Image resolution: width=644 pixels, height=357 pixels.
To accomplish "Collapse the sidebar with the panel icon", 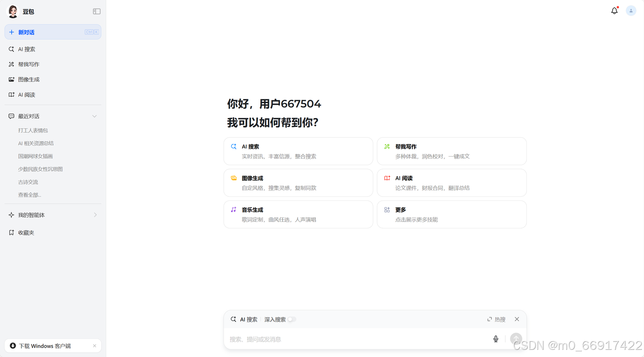I will (x=97, y=12).
